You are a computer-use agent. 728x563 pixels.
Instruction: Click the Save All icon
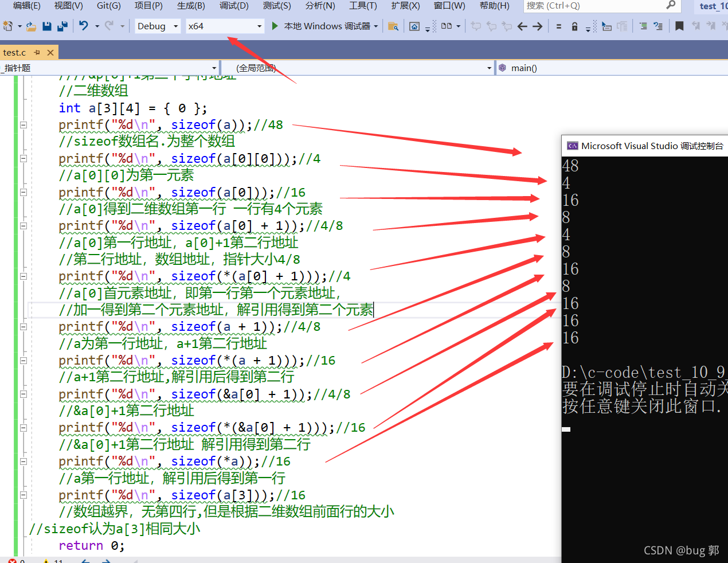click(x=62, y=26)
